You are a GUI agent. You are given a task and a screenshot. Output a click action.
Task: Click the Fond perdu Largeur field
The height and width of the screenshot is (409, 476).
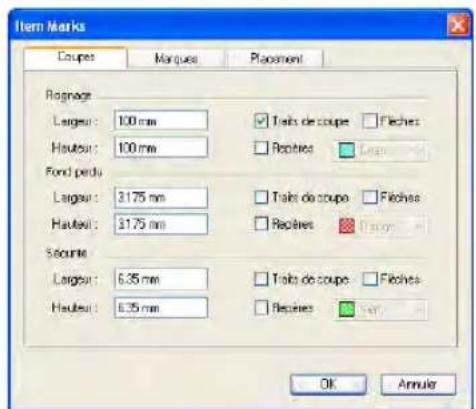click(x=161, y=197)
